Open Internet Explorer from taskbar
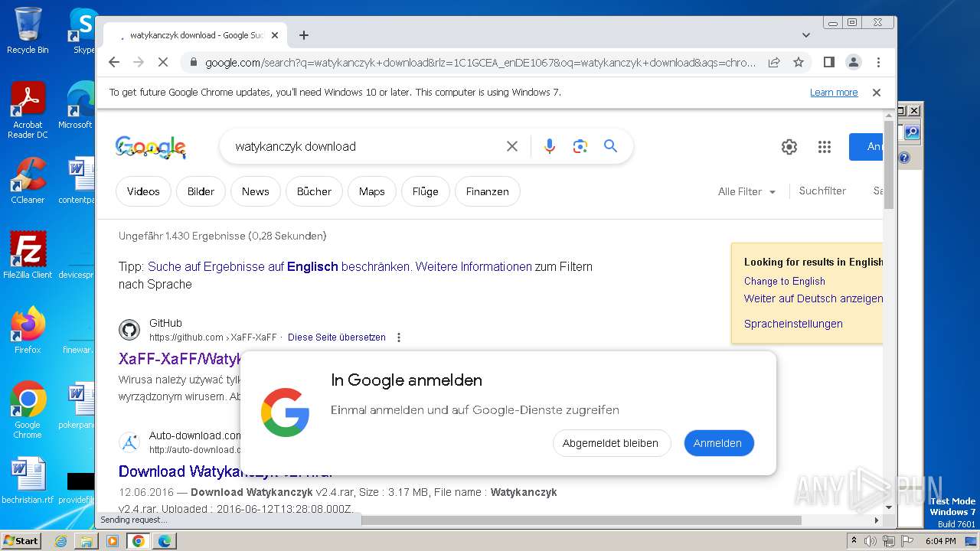The height and width of the screenshot is (551, 980). tap(60, 541)
